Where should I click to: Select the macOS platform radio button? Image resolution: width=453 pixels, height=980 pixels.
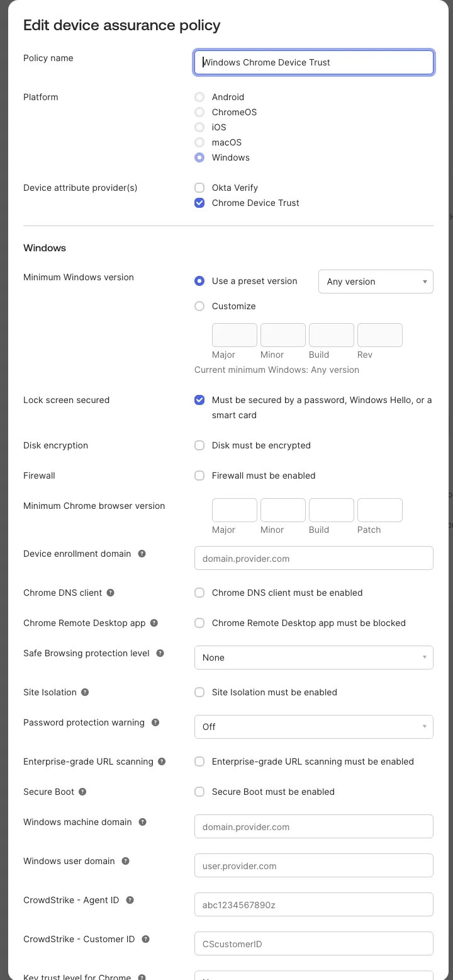tap(199, 142)
